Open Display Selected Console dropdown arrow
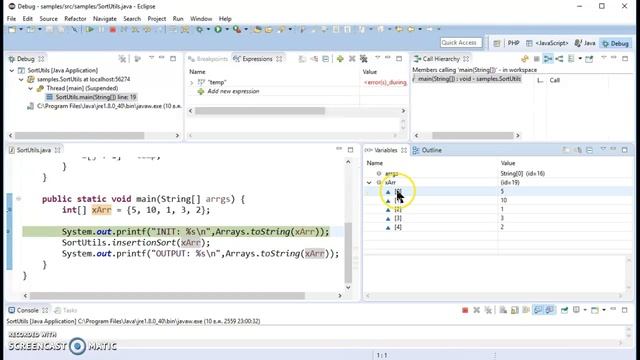The height and width of the screenshot is (360, 640). pos(585,310)
